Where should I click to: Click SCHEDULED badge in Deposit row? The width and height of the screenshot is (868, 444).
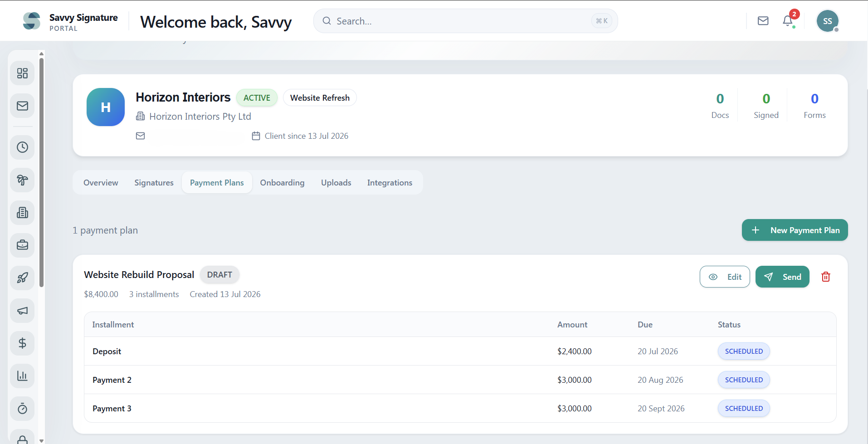point(744,351)
